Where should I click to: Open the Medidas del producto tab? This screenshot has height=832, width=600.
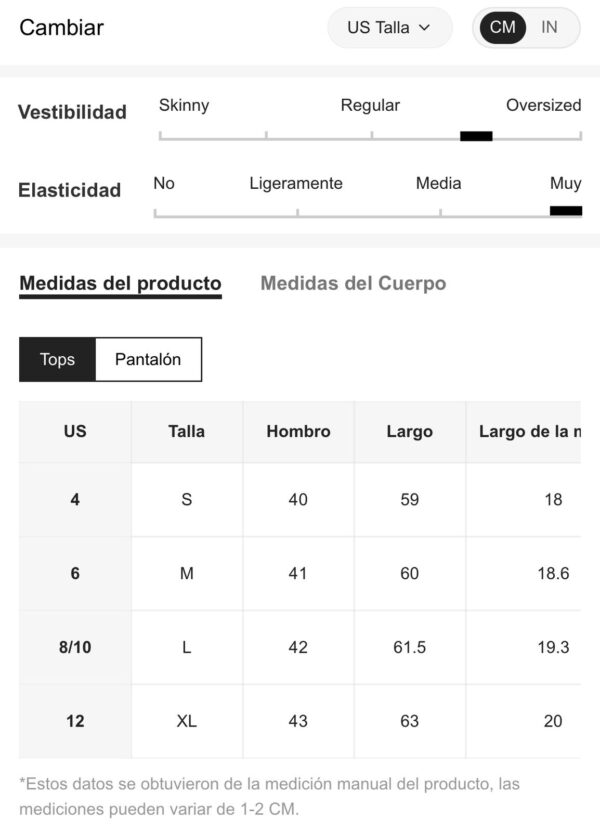tap(120, 284)
